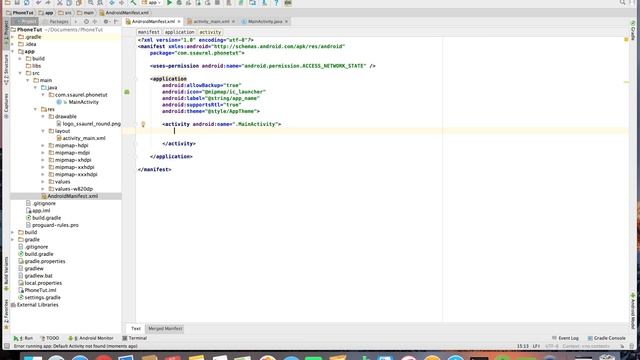Open Project panel gear settings
Viewport: 640px width, 360px height.
[106, 22]
